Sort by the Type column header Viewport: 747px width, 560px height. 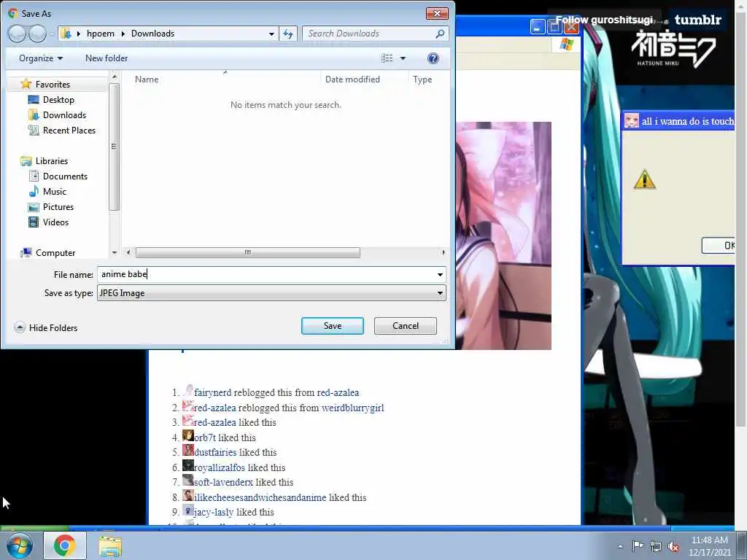coord(422,79)
